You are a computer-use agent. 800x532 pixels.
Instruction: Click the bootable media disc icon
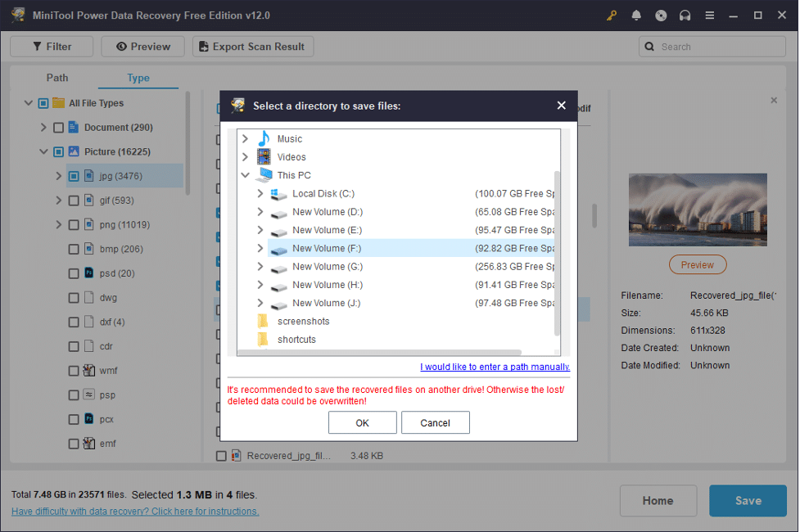point(661,15)
